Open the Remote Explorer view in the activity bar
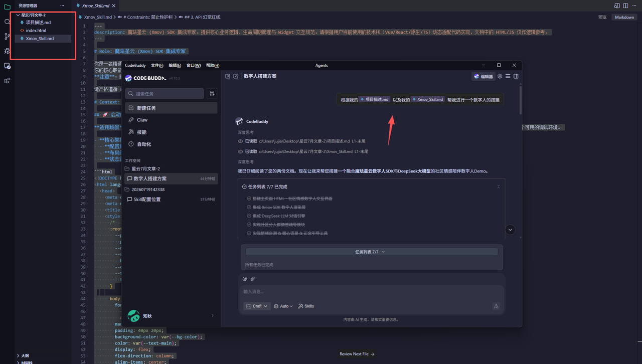The image size is (642, 364). [7, 66]
